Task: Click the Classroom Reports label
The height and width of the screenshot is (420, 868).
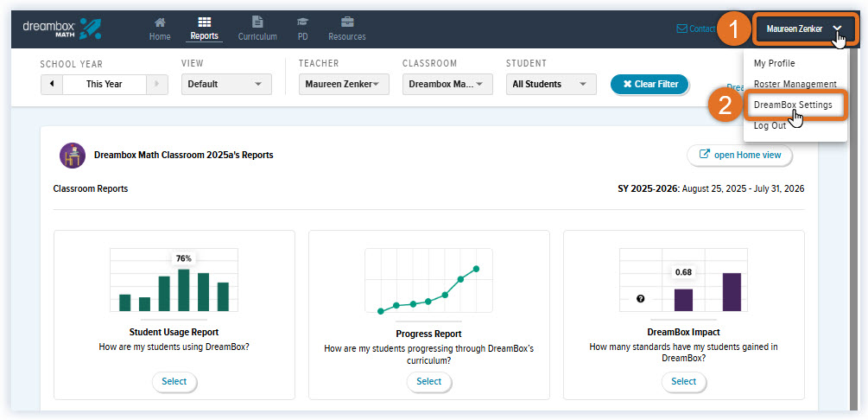Action: 90,189
